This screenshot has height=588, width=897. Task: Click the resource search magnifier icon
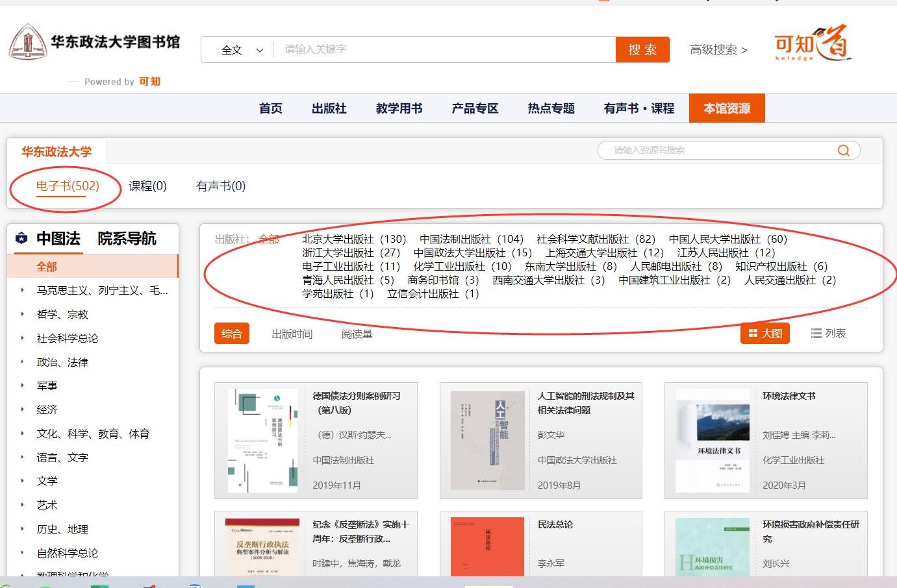(843, 151)
